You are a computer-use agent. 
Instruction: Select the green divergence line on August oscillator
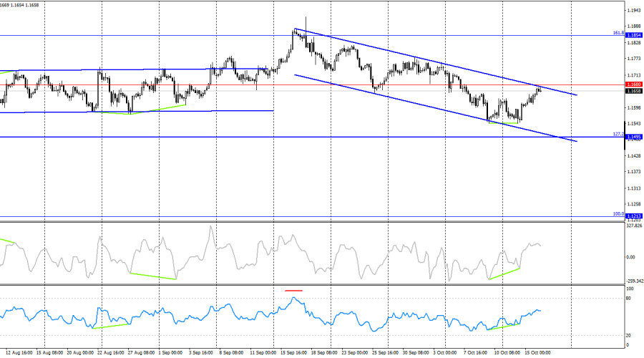(153, 276)
